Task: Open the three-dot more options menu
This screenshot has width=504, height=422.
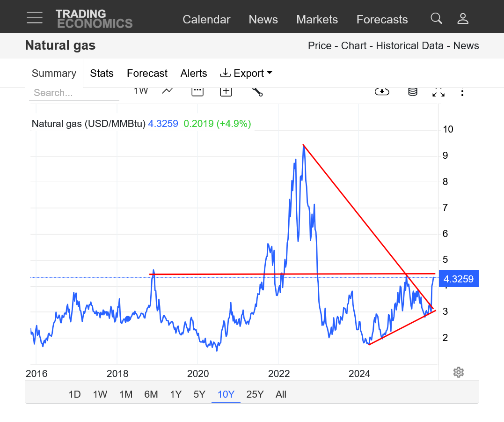Action: (462, 93)
